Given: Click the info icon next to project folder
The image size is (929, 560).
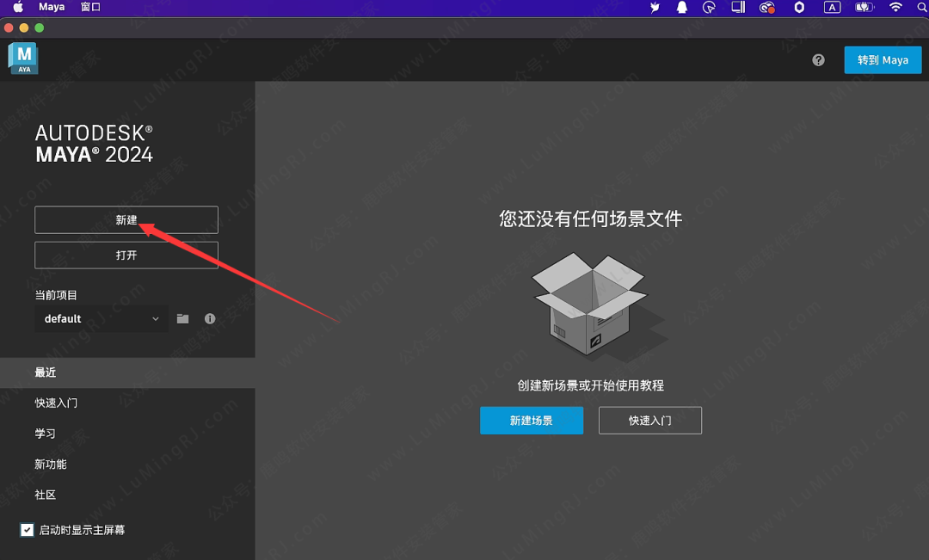Looking at the screenshot, I should [210, 318].
